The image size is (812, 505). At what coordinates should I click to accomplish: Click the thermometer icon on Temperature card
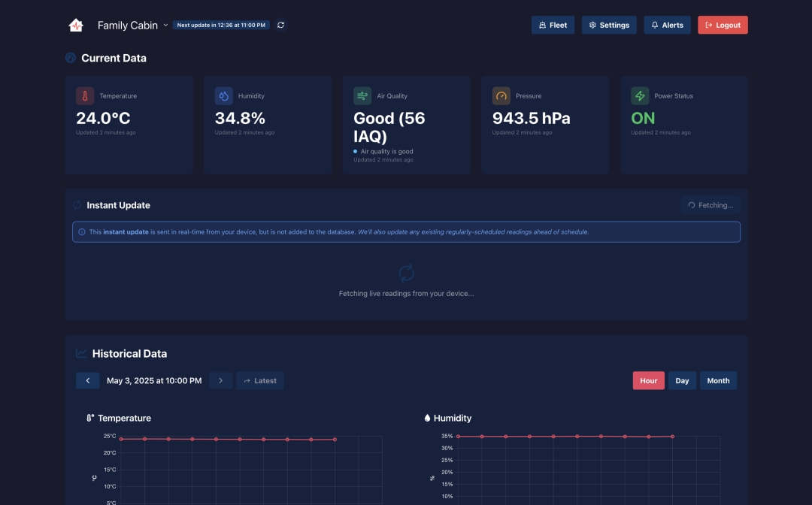coord(85,96)
